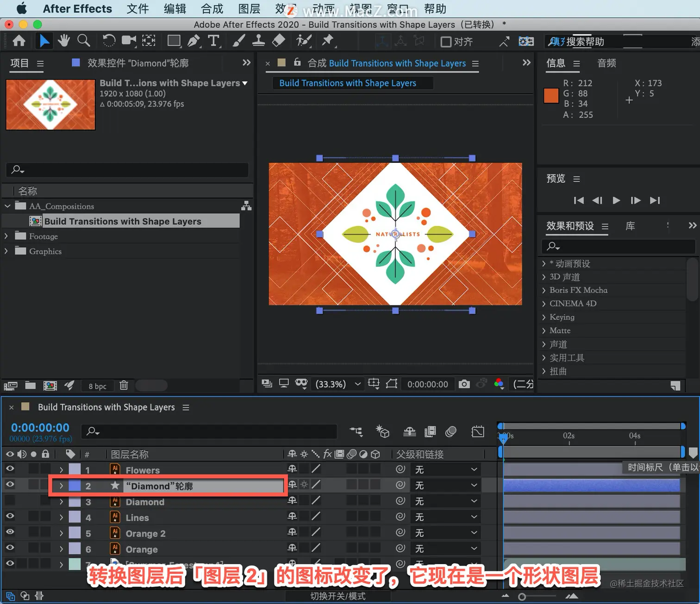
Task: Expand the Lines layer properties
Action: tap(61, 517)
